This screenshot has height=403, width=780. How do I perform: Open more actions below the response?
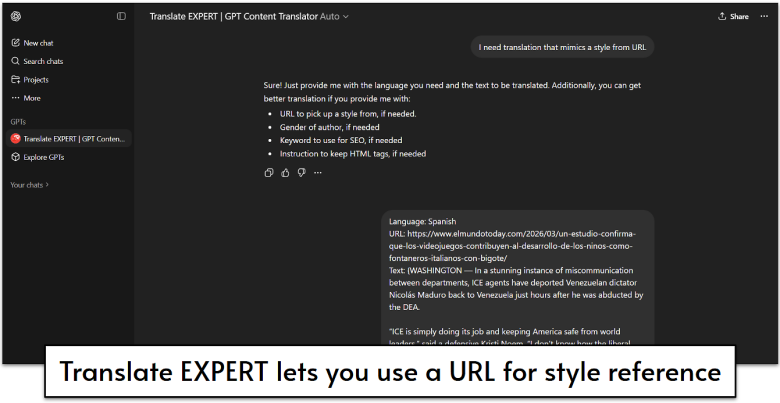318,173
